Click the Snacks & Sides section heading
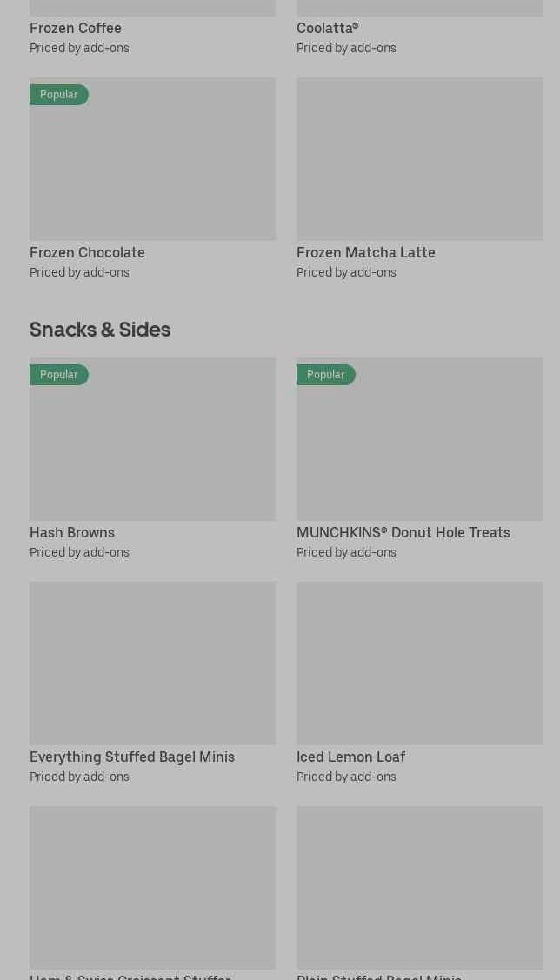Screen dimensions: 560x980 (x=100, y=330)
